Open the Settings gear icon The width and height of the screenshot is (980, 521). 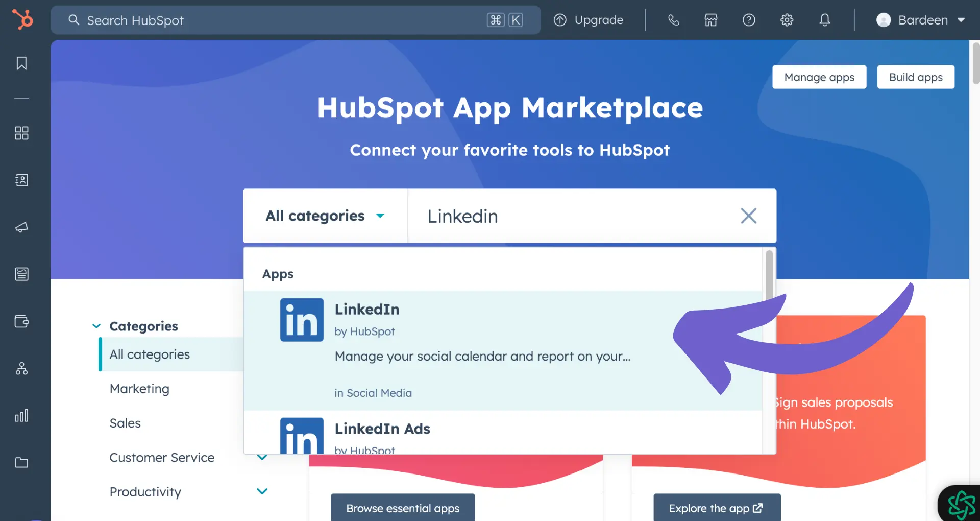click(787, 20)
